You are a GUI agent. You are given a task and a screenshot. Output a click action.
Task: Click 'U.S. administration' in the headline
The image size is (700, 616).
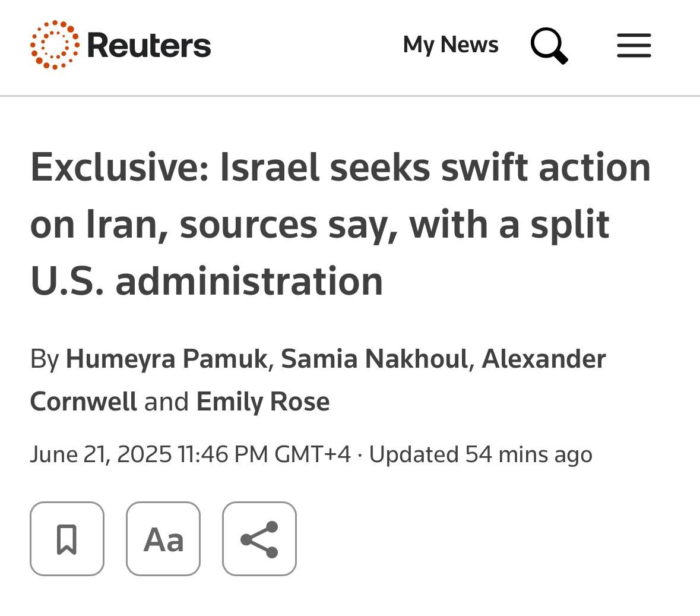pos(207,281)
